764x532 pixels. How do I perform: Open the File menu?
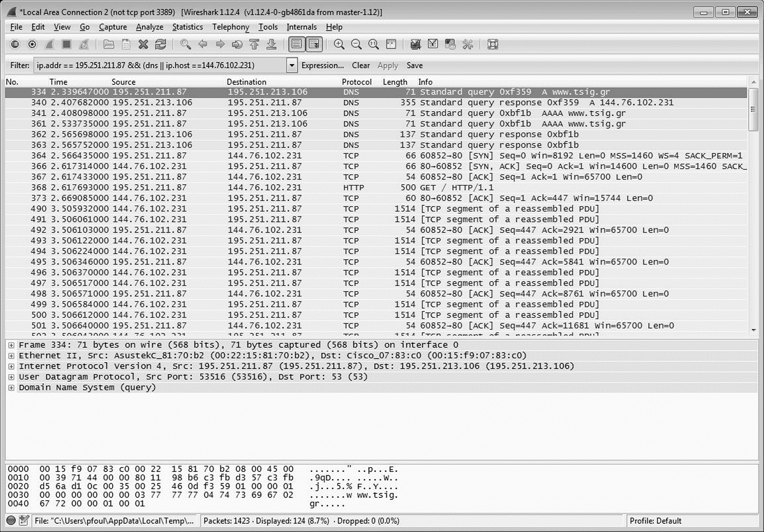pos(16,27)
